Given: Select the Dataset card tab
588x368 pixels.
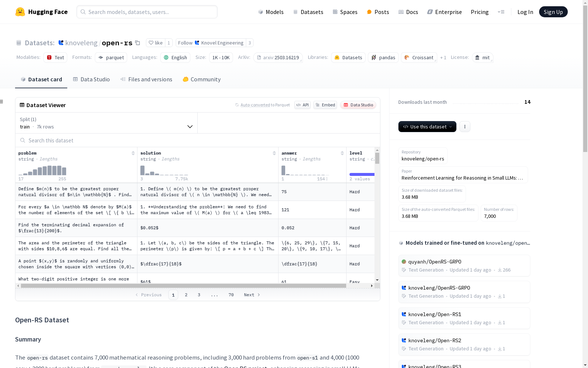Looking at the screenshot, I should [x=41, y=79].
